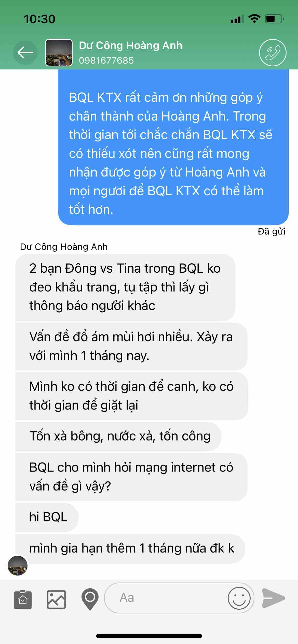The width and height of the screenshot is (298, 644).
Task: Select the message about Đông vs Tina
Action: tap(125, 287)
